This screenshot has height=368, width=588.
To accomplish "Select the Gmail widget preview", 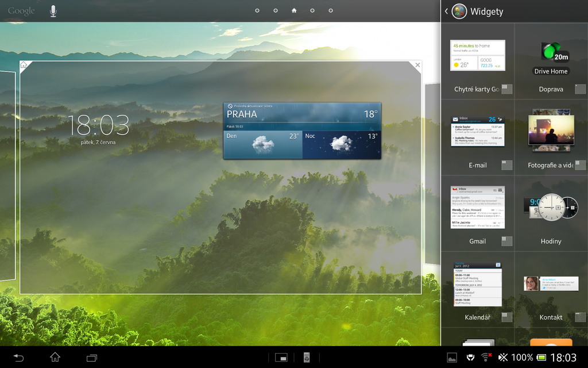I will (477, 206).
